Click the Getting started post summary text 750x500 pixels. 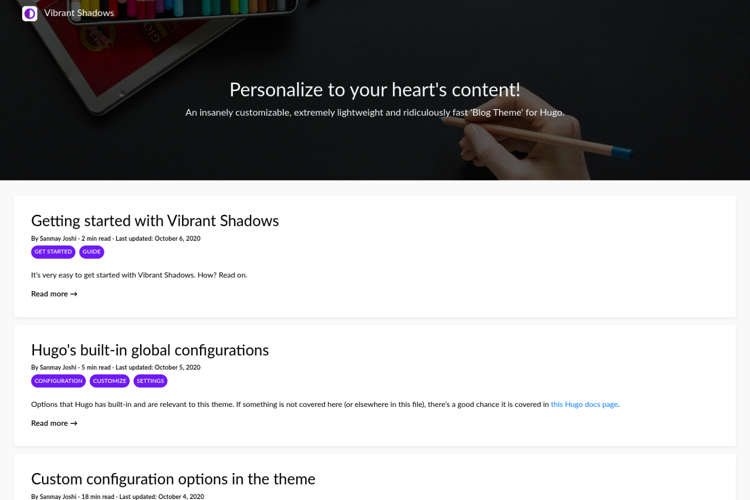(x=139, y=275)
